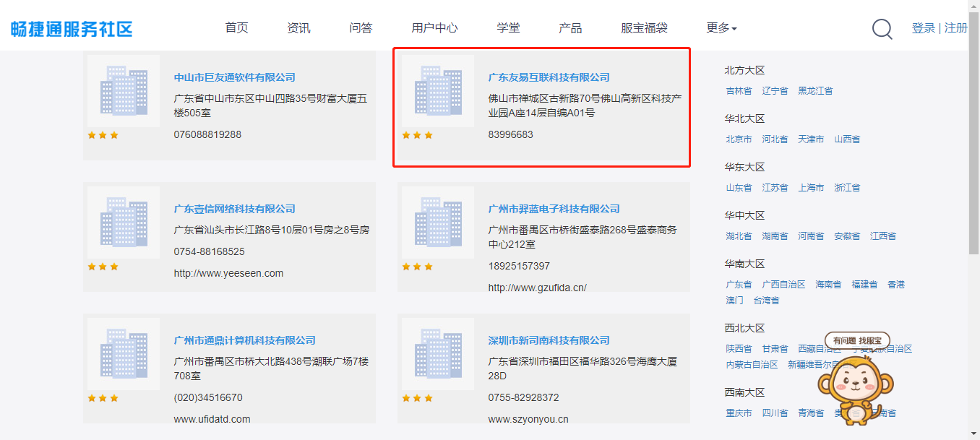Viewport: 980px width, 440px height.
Task: Click building icon for 深圳市新司南科技有限公司
Action: point(438,354)
